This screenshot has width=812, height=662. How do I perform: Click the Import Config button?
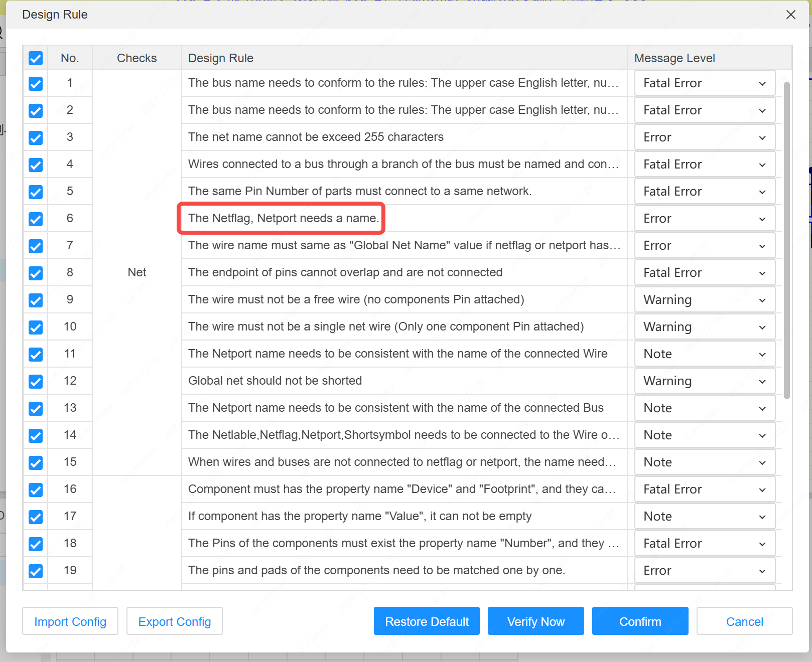pyautogui.click(x=70, y=621)
